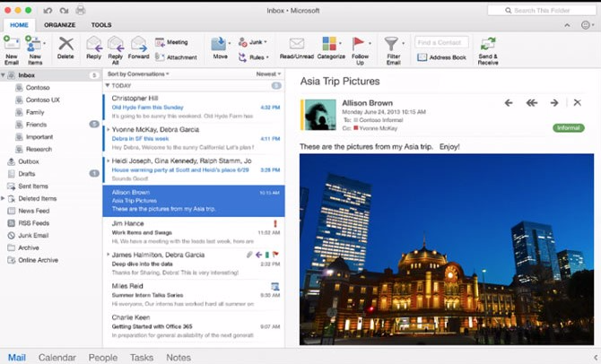This screenshot has width=601, height=364.
Task: Delete the selected message with Delete icon
Action: pos(65,45)
